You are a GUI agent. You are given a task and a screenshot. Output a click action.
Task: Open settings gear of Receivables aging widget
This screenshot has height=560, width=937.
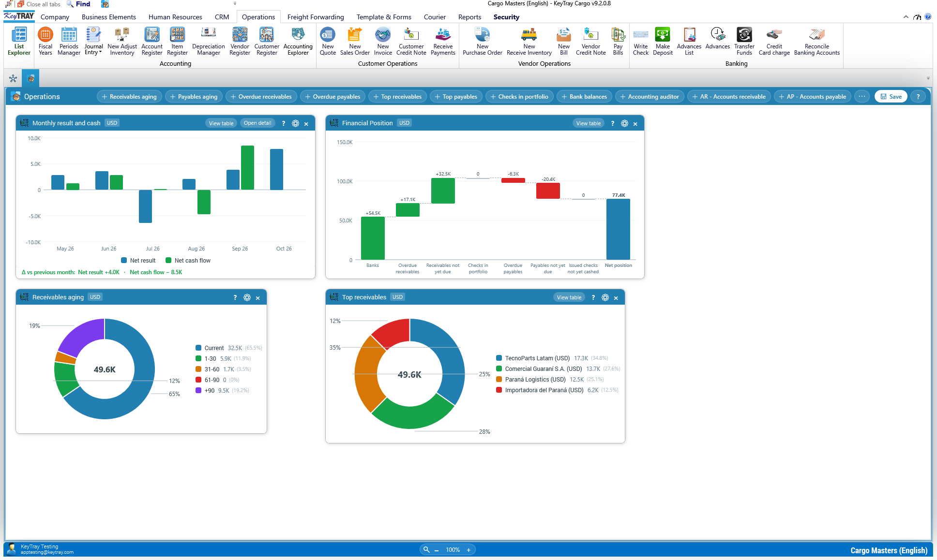point(247,297)
